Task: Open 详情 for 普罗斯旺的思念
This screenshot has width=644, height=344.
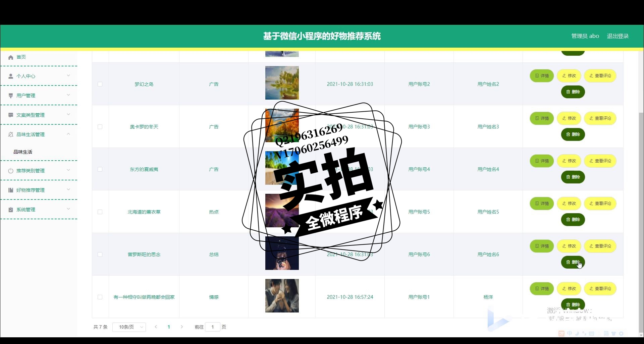Action: 542,246
